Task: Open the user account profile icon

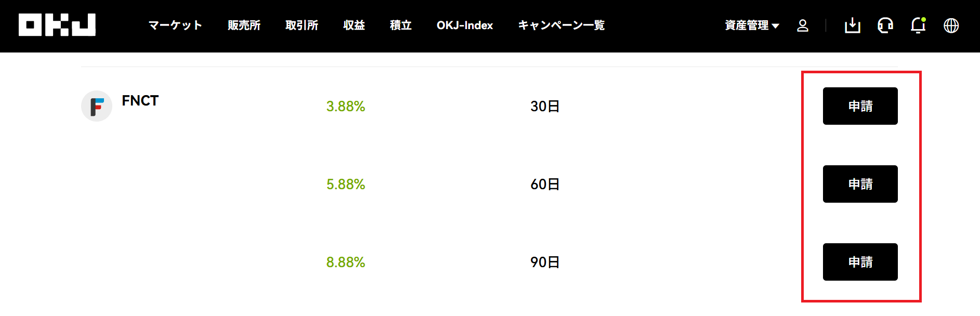Action: click(x=803, y=25)
